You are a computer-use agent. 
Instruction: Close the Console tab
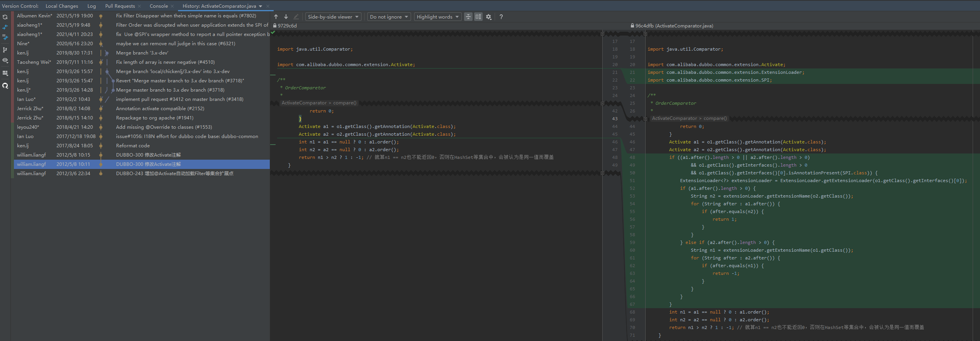pos(172,6)
